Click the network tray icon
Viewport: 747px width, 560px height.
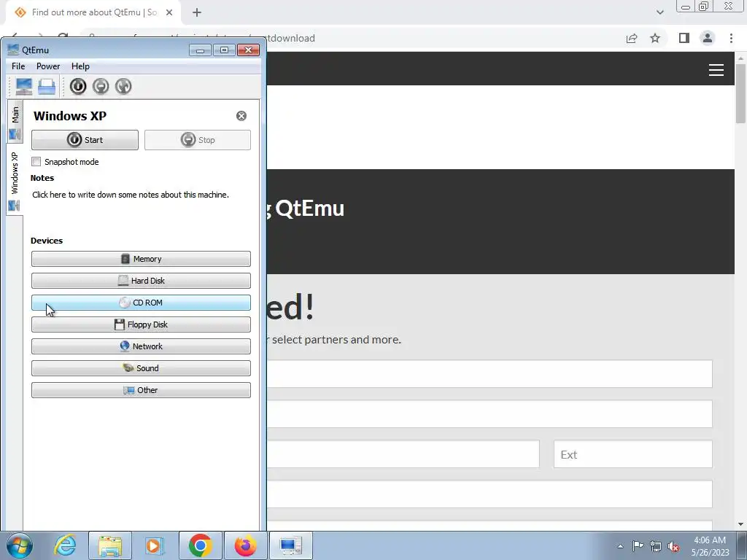(656, 546)
